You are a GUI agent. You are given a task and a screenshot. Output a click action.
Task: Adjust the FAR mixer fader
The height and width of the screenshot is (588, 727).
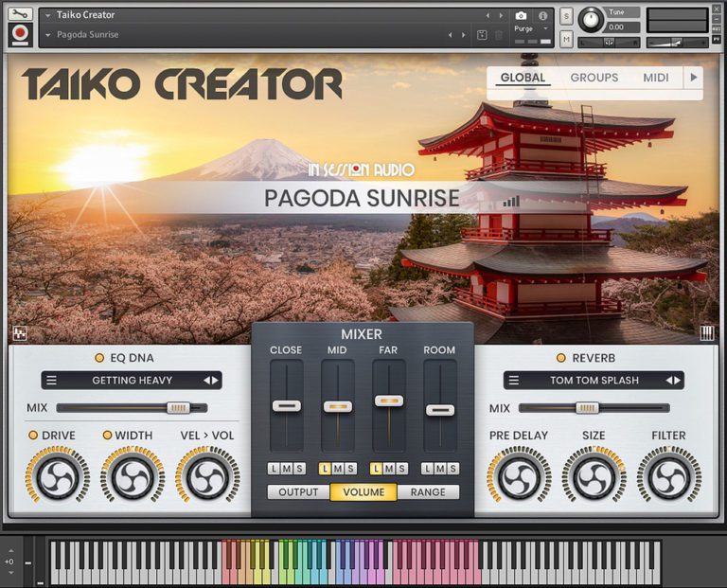click(389, 401)
